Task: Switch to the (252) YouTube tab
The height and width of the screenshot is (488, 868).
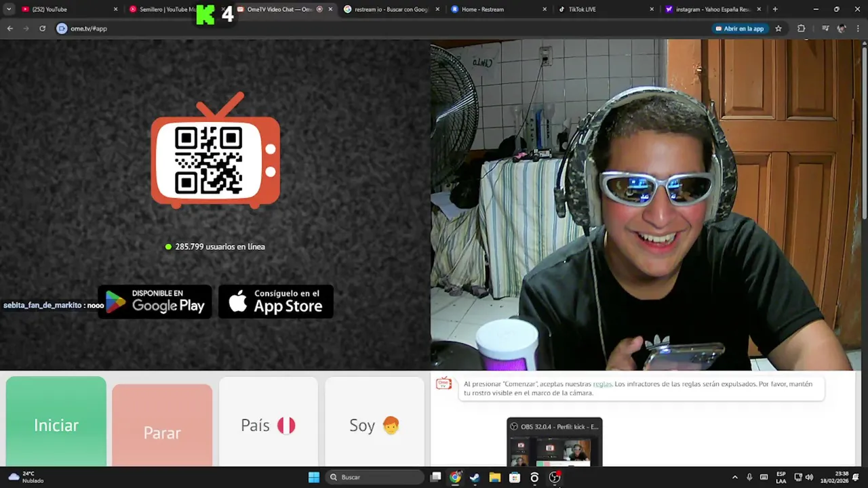Action: tap(68, 9)
